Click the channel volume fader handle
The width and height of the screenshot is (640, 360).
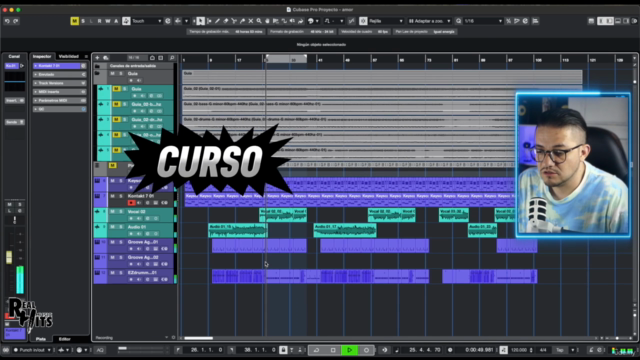pyautogui.click(x=9, y=257)
